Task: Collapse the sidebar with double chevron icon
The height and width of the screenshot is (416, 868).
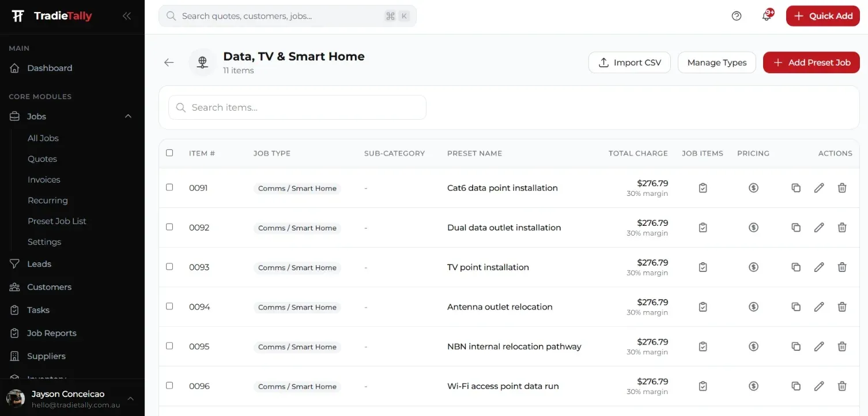Action: [x=127, y=16]
